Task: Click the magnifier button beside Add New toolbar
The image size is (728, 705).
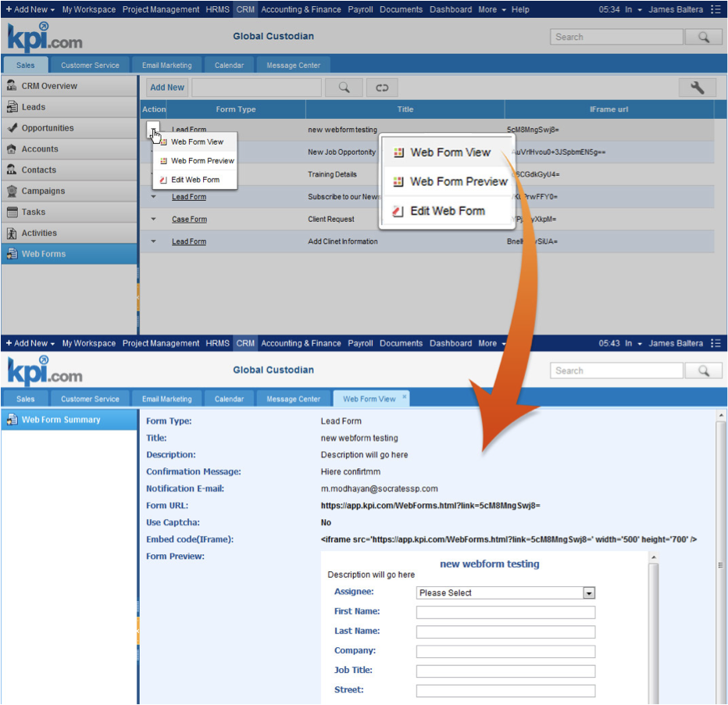Action: tap(344, 88)
